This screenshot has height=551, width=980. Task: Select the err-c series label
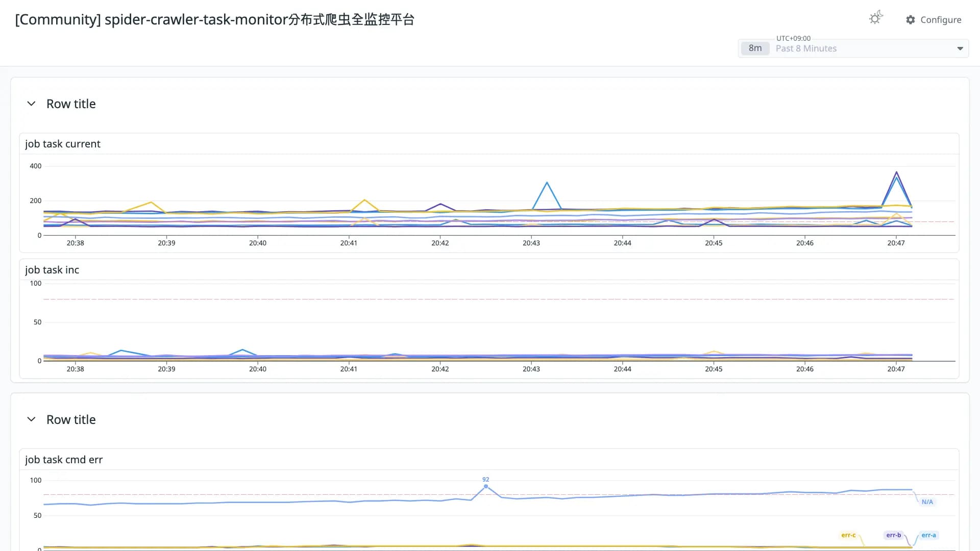[x=848, y=535]
